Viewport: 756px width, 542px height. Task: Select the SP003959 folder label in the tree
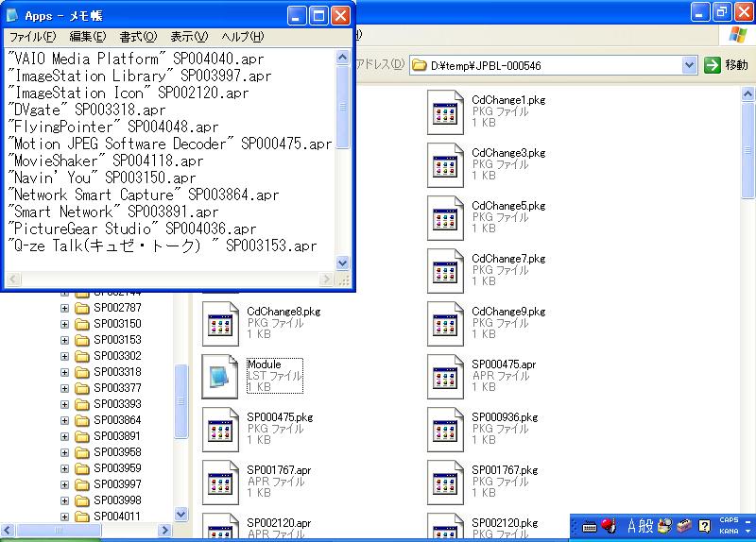pyautogui.click(x=117, y=468)
